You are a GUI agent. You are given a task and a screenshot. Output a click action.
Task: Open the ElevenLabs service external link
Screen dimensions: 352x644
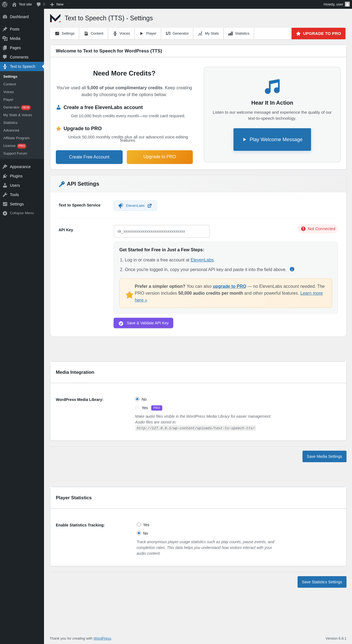[135, 206]
